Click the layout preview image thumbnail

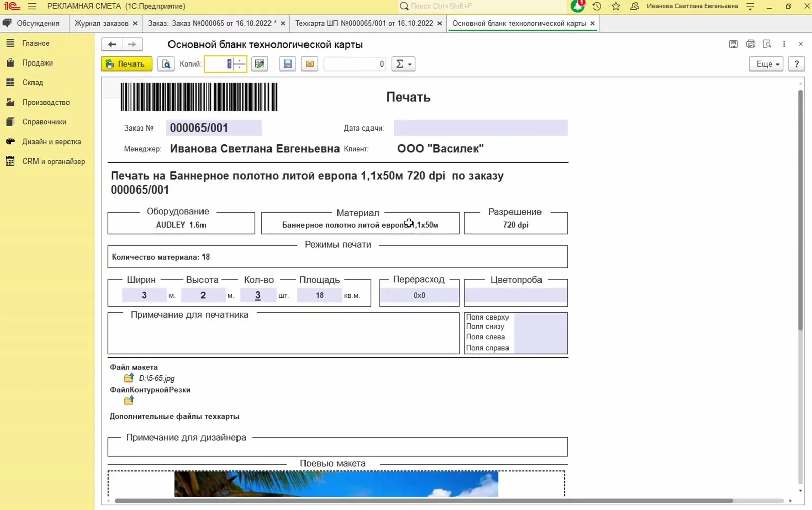click(336, 484)
